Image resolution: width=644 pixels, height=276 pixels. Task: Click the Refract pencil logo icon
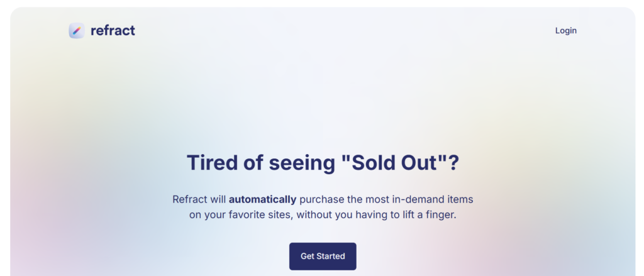point(76,30)
